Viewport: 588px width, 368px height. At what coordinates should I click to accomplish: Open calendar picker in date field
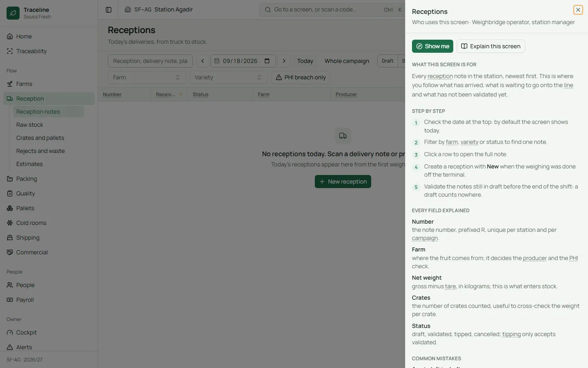pyautogui.click(x=267, y=61)
